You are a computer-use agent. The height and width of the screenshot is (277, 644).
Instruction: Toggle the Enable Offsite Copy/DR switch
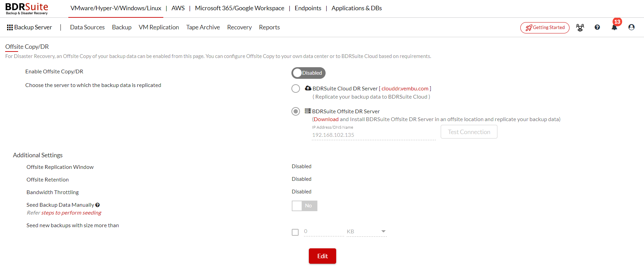[x=309, y=73]
